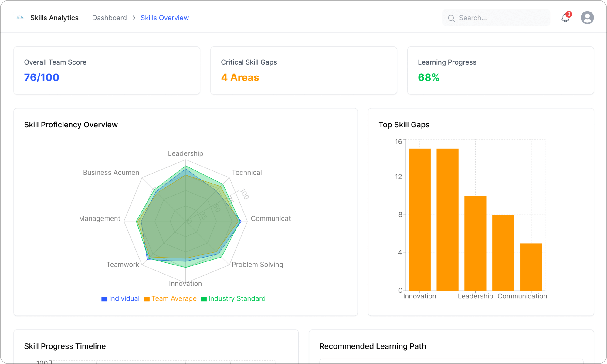Click the search magnifier icon
Image resolution: width=607 pixels, height=364 pixels.
click(x=452, y=18)
